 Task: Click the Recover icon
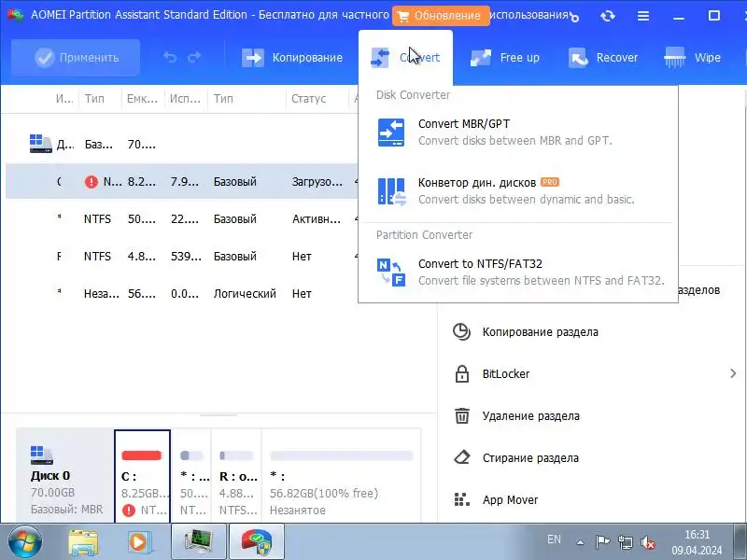pos(578,58)
